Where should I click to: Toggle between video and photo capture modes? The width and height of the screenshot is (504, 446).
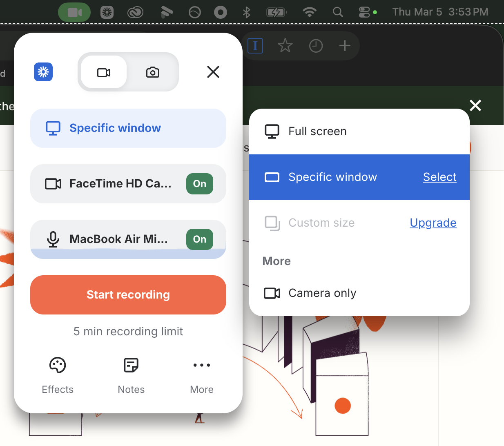tap(128, 72)
